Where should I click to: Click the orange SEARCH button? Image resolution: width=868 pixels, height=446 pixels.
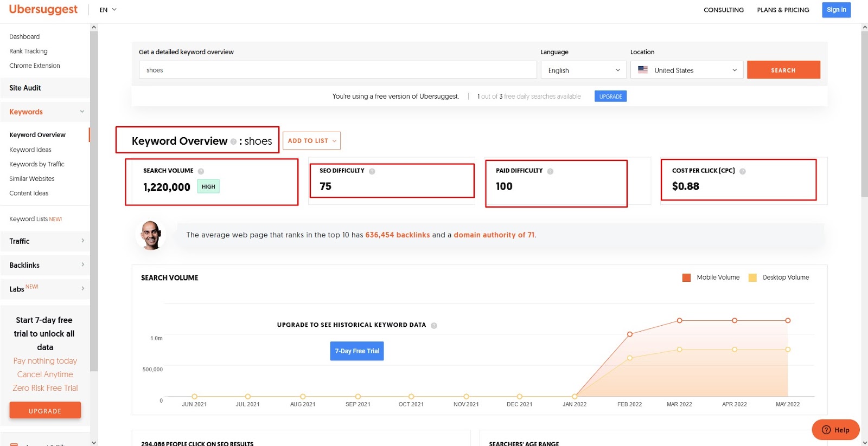point(783,70)
